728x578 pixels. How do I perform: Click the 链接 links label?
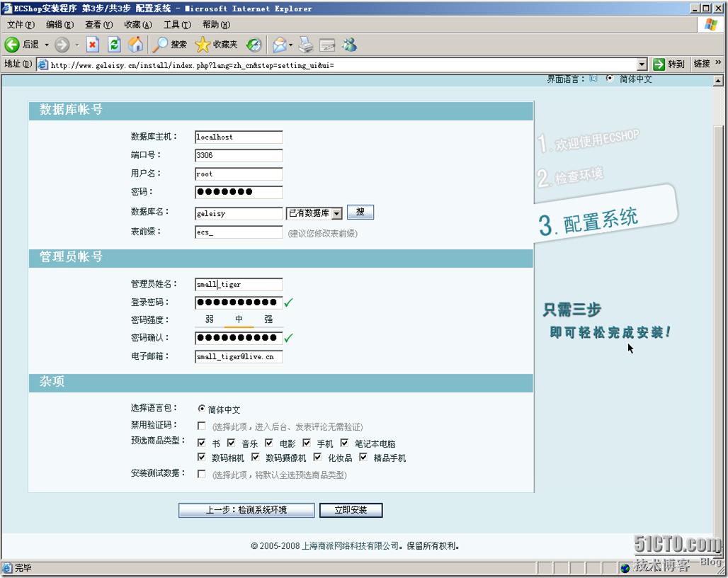tap(702, 64)
